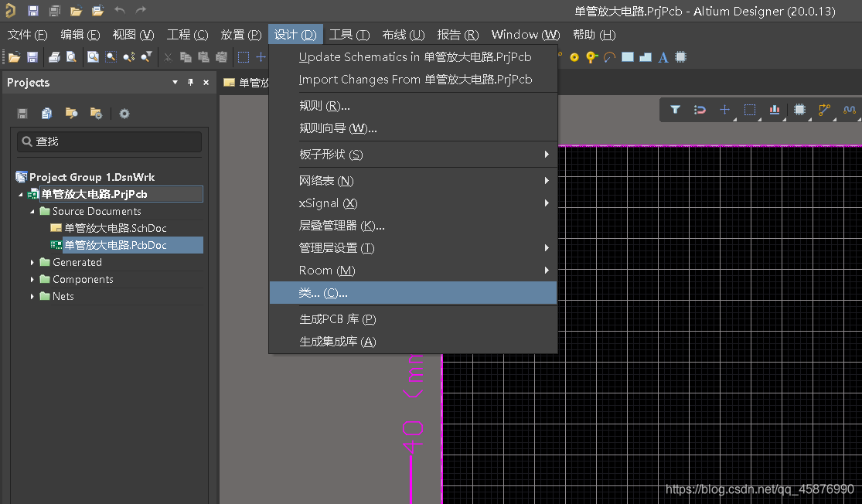Open the 帮助 (H) menu
The width and height of the screenshot is (862, 504).
[x=595, y=35]
